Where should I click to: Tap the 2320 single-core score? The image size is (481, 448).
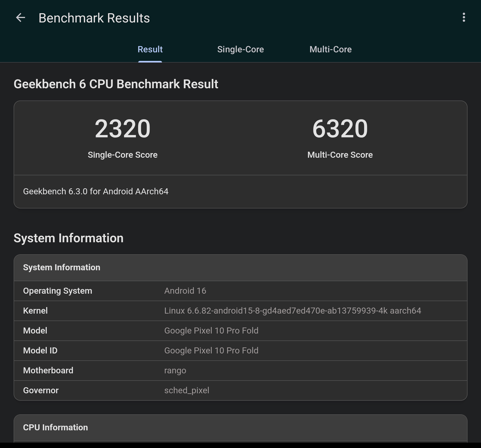point(123,129)
